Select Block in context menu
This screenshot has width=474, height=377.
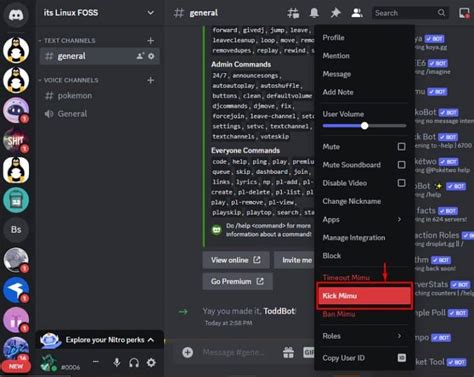point(364,256)
